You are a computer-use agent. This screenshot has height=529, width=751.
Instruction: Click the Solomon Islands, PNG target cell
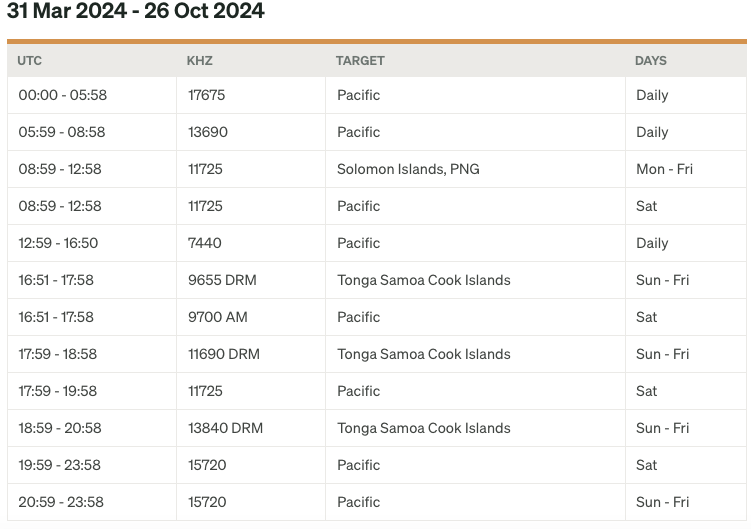[408, 169]
